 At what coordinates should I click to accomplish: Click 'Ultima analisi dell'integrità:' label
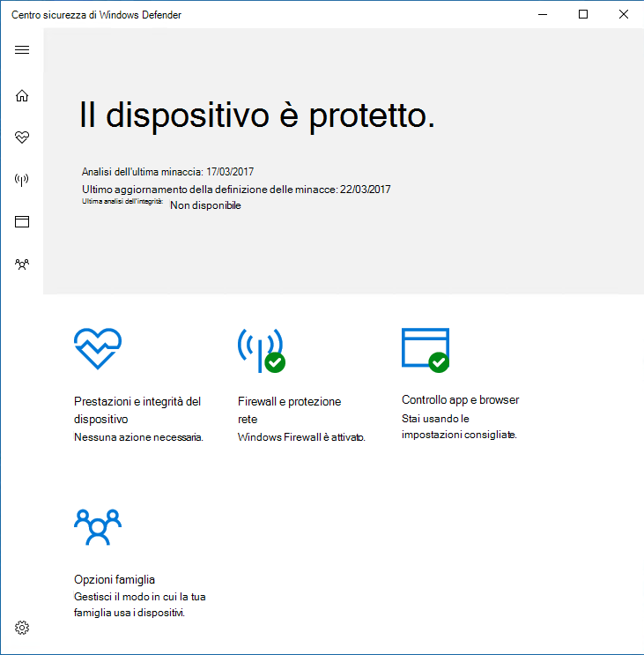click(x=122, y=201)
